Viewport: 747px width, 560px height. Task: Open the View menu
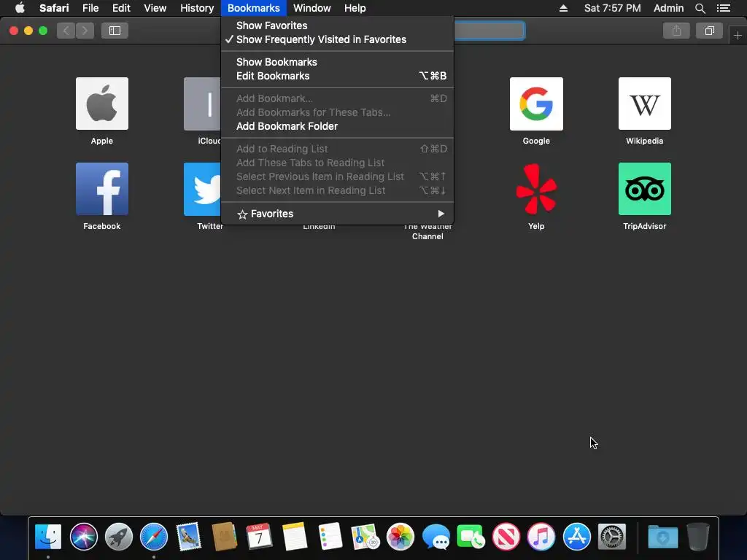(x=155, y=8)
